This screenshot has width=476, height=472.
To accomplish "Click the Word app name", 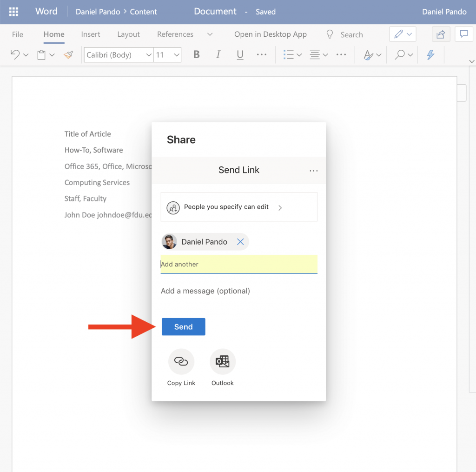I will tap(46, 12).
